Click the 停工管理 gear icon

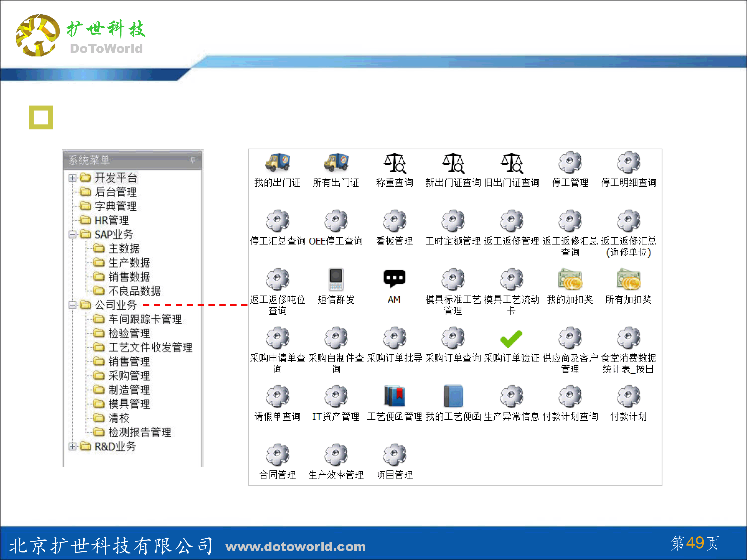(x=570, y=163)
